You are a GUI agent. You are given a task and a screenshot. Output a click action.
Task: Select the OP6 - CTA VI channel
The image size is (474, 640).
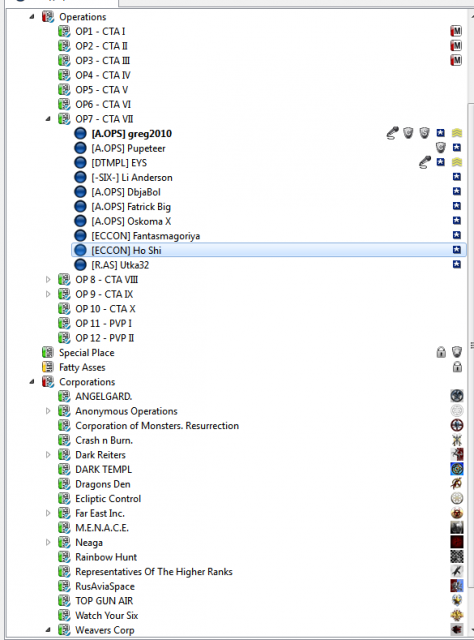click(x=103, y=104)
